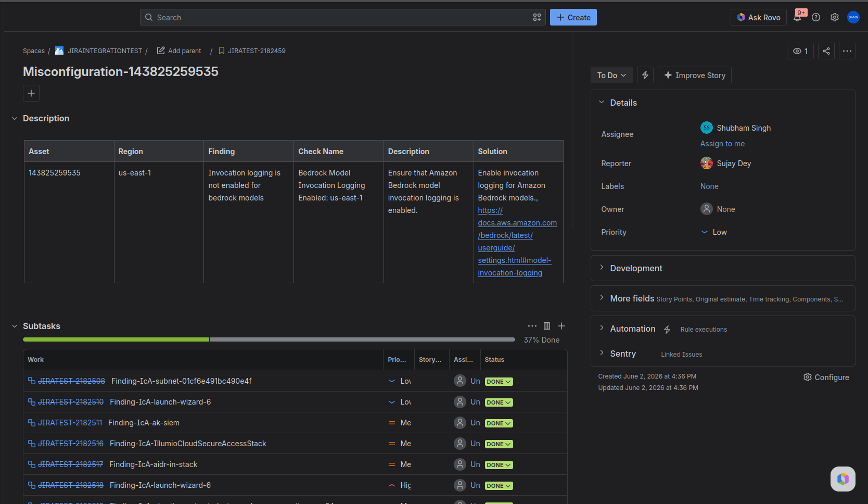Open the help question mark icon
Viewport: 868px width, 504px height.
tap(816, 17)
